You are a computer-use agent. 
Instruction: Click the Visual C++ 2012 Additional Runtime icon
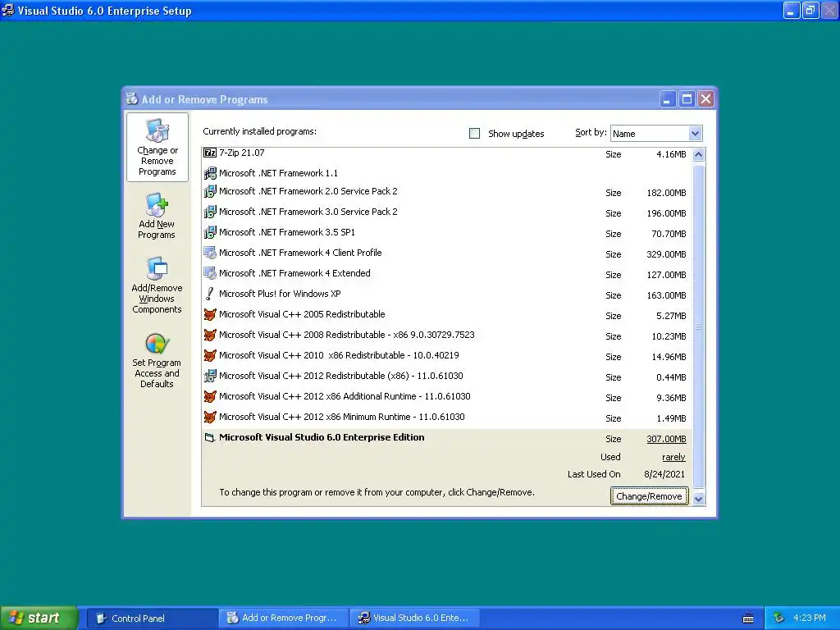pyautogui.click(x=210, y=396)
